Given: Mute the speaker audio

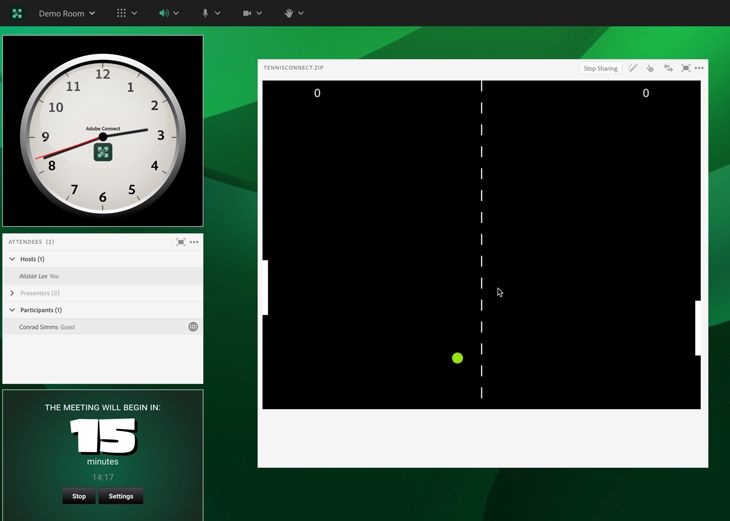Looking at the screenshot, I should 164,13.
